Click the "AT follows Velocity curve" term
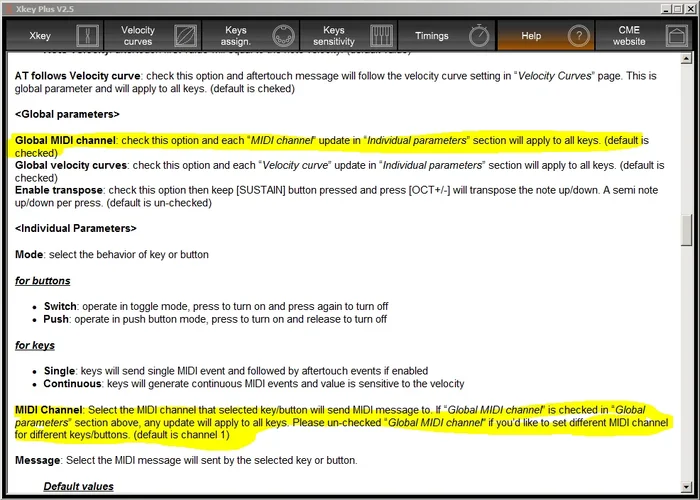700x500 pixels. click(x=78, y=76)
